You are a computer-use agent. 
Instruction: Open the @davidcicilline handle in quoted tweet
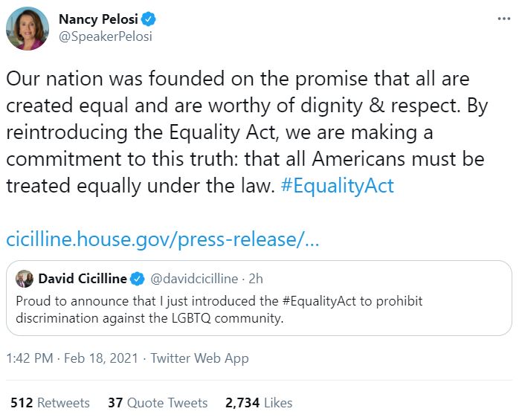[x=195, y=279]
